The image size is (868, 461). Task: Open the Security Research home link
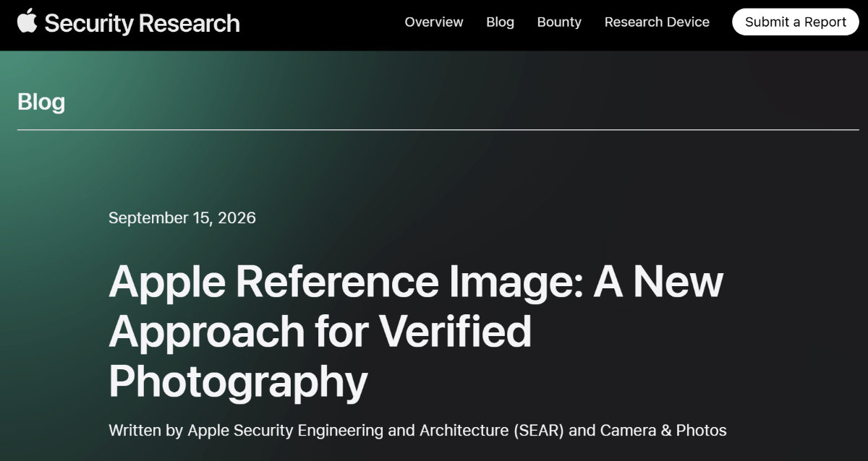[142, 23]
